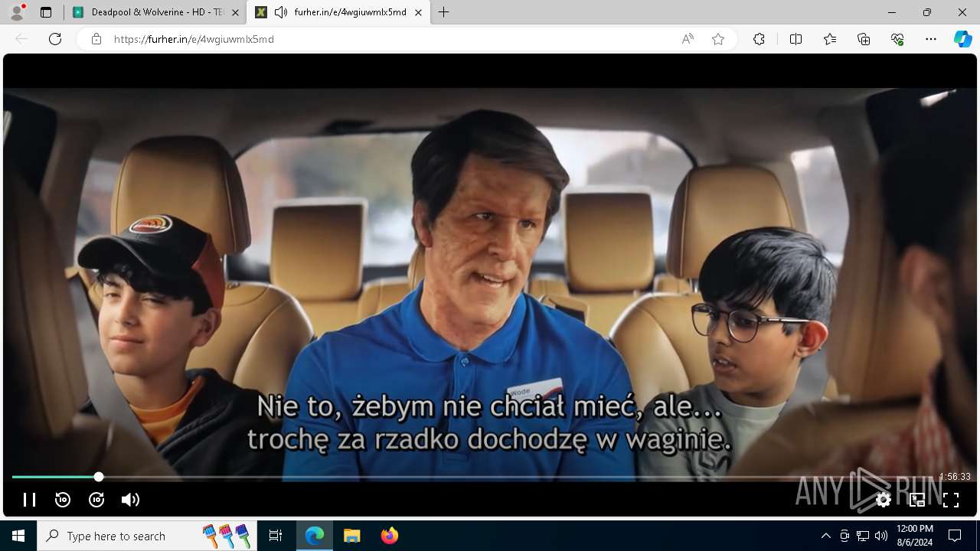Click the 1:56:33 video duration label
Screen dimensions: 980x551
pyautogui.click(x=955, y=477)
